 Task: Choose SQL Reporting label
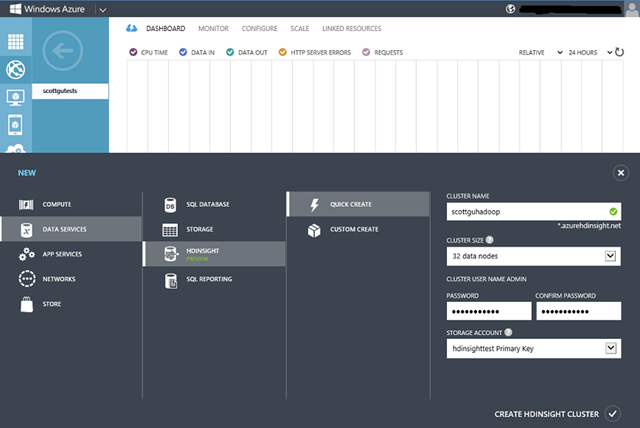click(209, 279)
